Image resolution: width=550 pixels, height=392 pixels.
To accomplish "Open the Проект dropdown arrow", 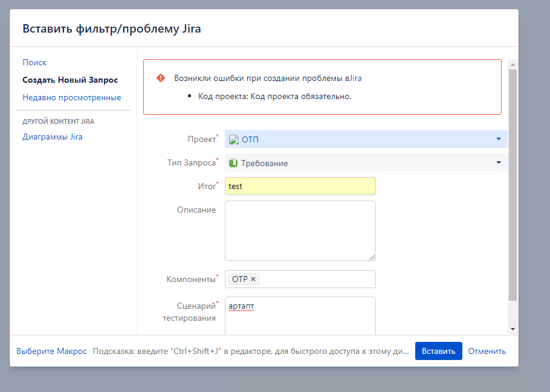I will [x=499, y=139].
